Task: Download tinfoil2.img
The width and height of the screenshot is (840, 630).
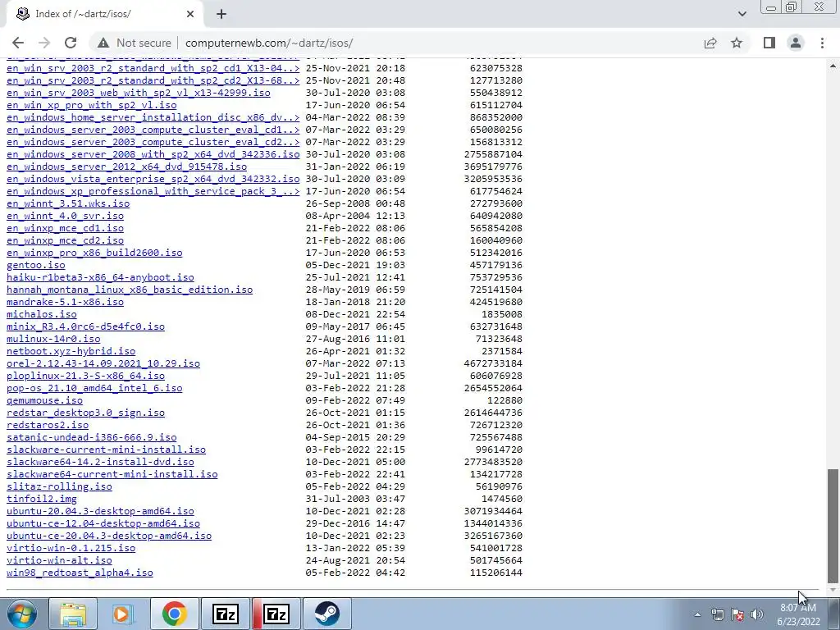Action: (x=41, y=500)
